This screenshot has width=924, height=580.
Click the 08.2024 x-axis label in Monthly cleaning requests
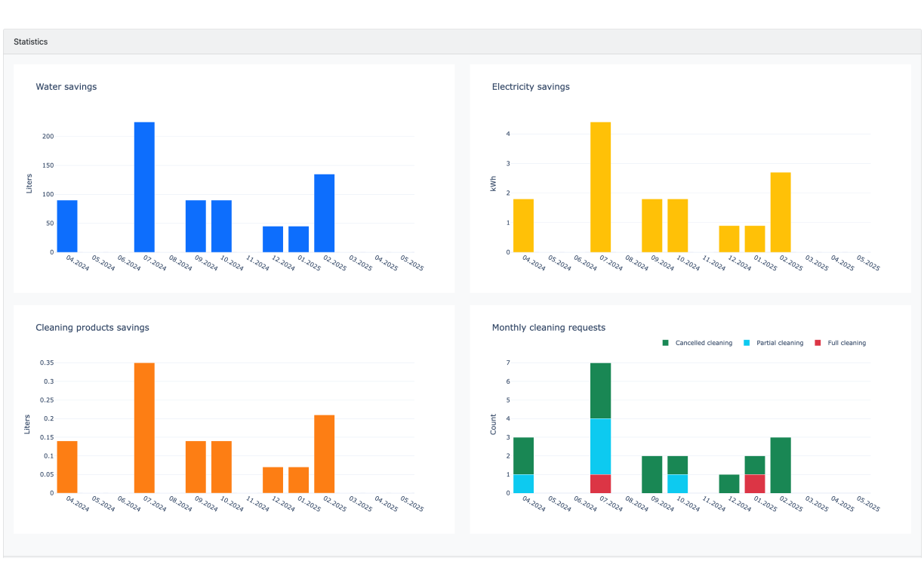pos(637,504)
